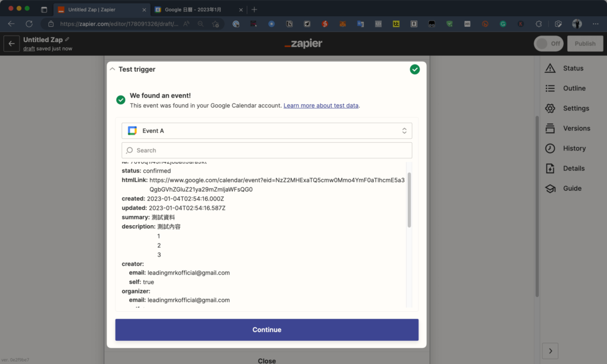This screenshot has height=364, width=607.
Task: Click the Continue button
Action: (x=267, y=330)
